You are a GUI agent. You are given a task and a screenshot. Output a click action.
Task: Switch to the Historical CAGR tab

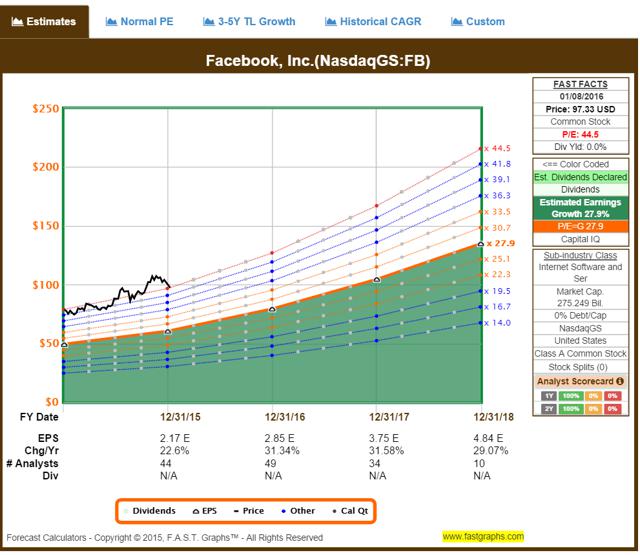(373, 22)
